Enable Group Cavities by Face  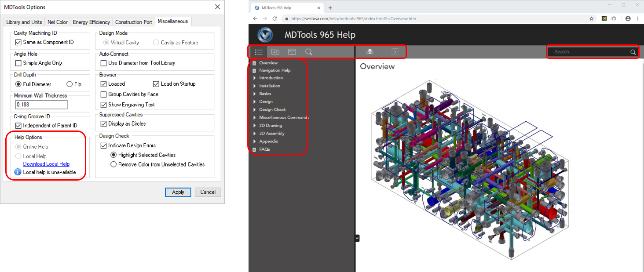pos(103,94)
